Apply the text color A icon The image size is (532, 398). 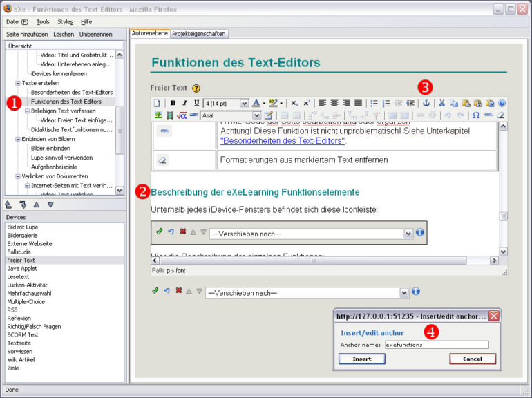click(x=256, y=103)
